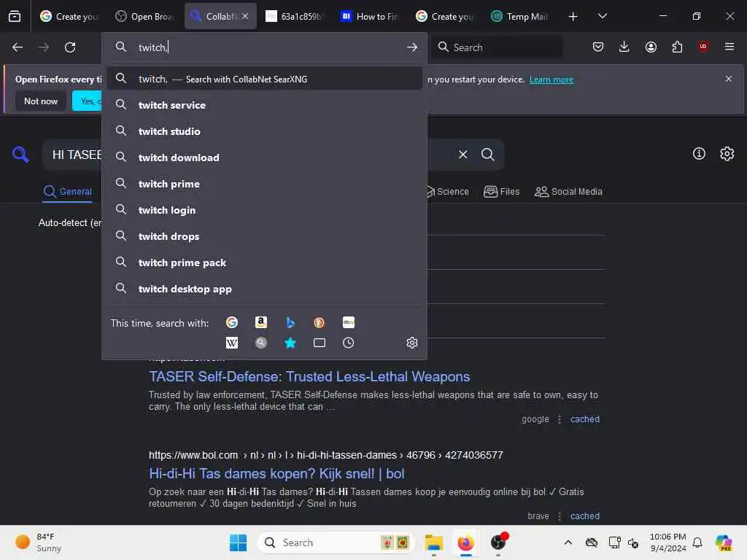Choose Search with CollabNet SearXNG row

264,79
